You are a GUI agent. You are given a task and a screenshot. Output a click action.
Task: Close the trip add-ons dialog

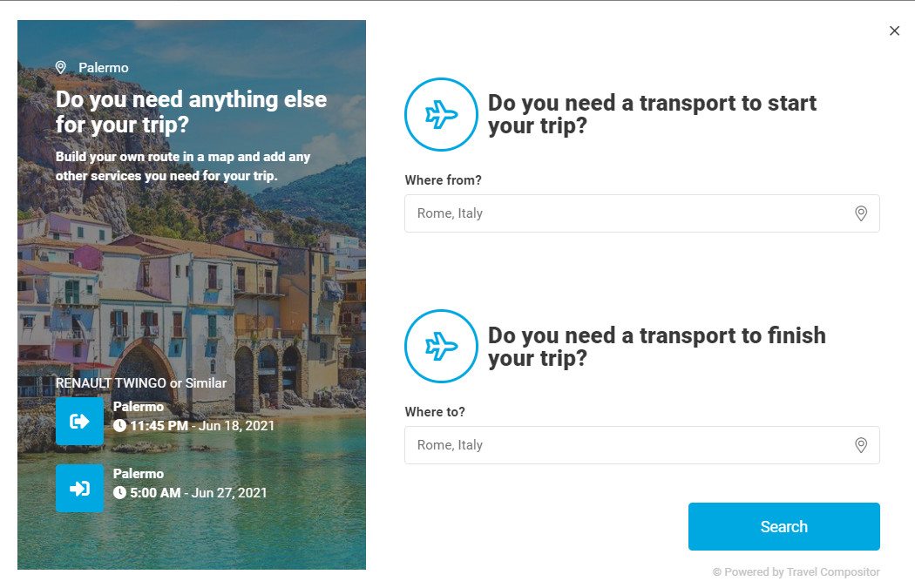point(894,30)
